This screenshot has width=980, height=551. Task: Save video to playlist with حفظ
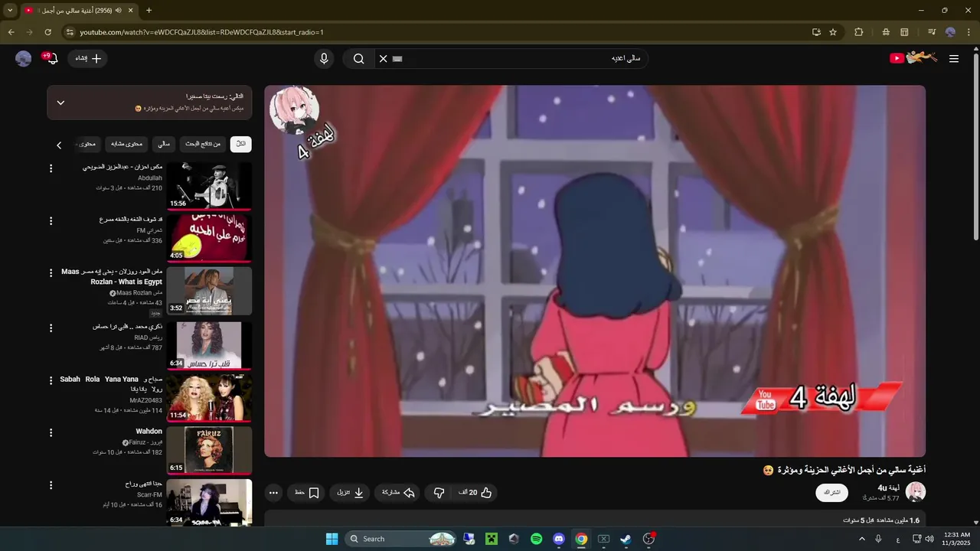tap(307, 493)
